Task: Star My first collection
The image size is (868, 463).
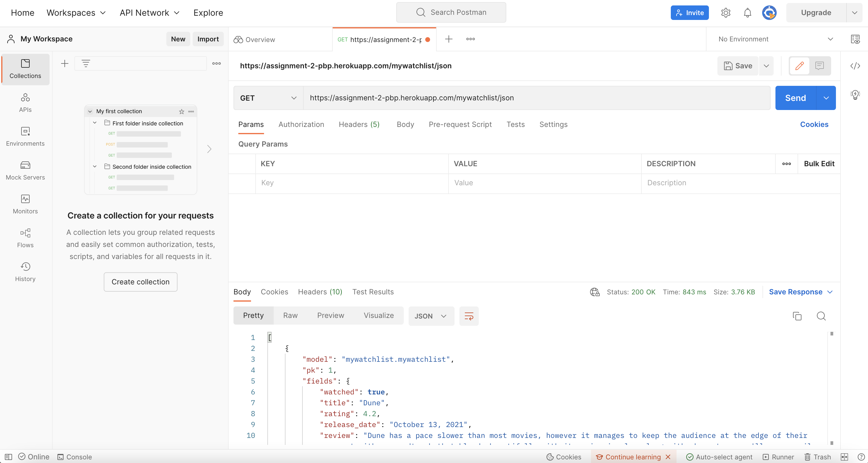Action: [182, 112]
